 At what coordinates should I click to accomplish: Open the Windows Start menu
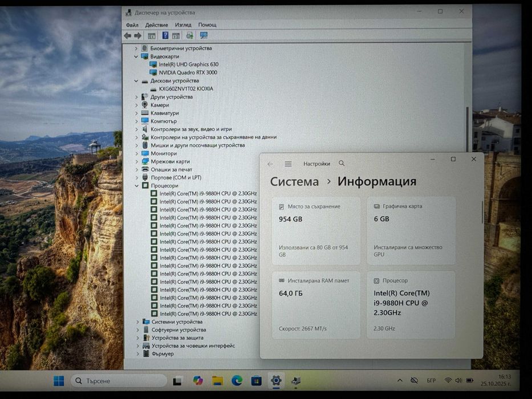[59, 381]
